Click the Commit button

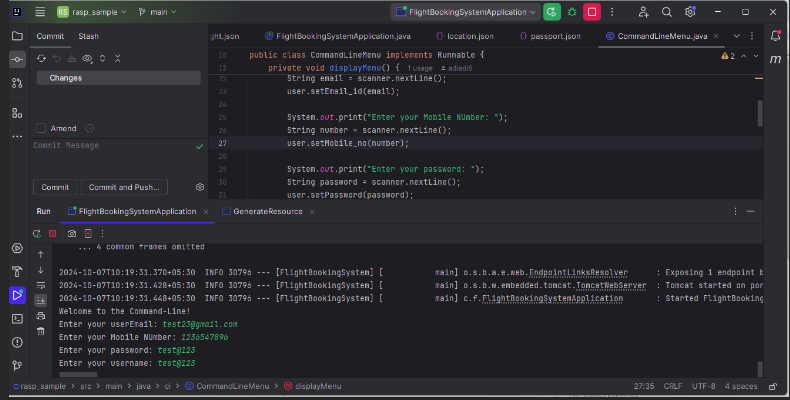pos(55,187)
